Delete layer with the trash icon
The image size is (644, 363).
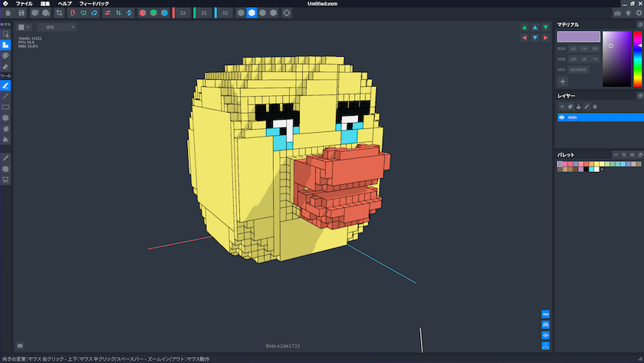(x=595, y=107)
